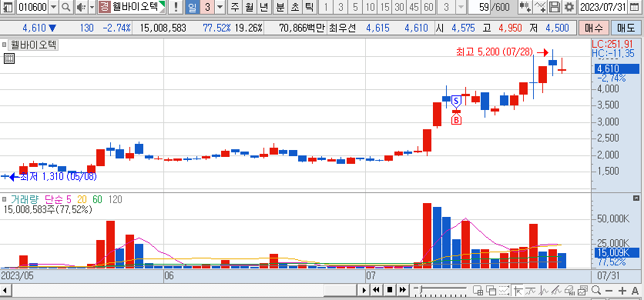Image resolution: width=644 pixels, height=300 pixels.
Task: Select the 초 second chart button
Action: pyautogui.click(x=295, y=7)
